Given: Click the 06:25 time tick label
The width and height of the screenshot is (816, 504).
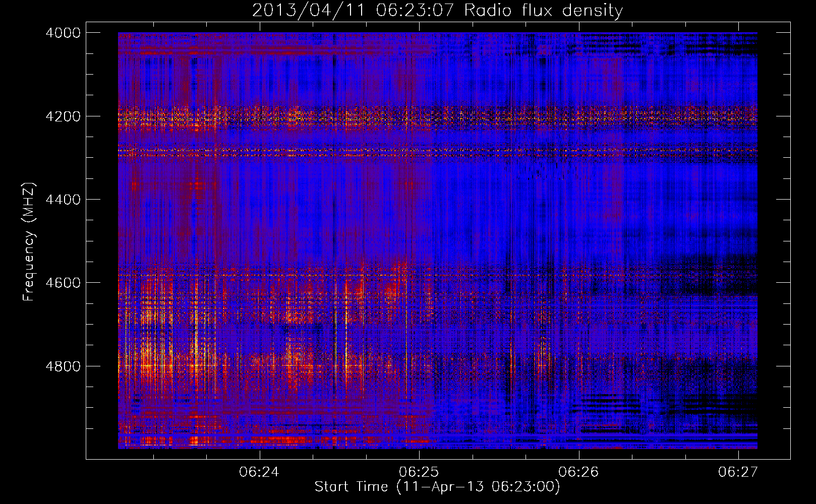Looking at the screenshot, I should [x=419, y=472].
